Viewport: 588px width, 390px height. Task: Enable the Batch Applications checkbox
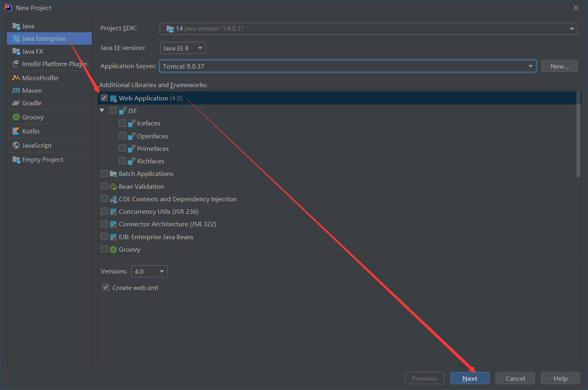coord(104,173)
